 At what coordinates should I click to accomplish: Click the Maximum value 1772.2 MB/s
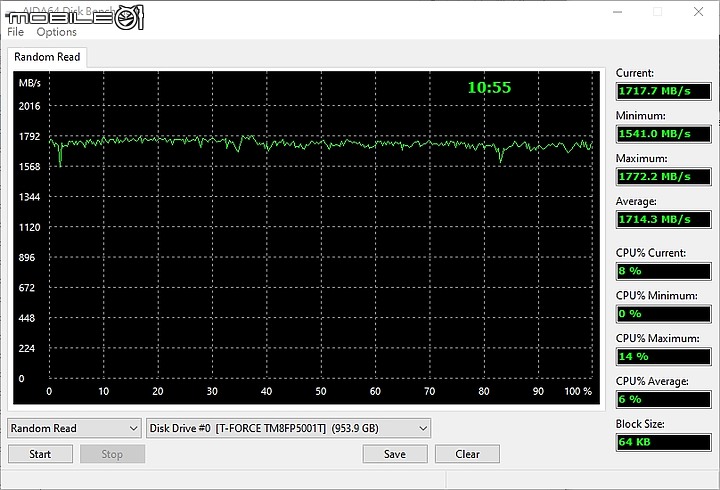click(x=664, y=176)
